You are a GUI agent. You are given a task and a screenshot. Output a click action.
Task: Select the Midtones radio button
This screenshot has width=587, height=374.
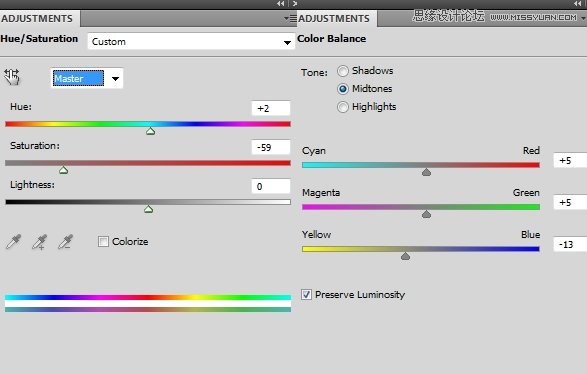343,89
